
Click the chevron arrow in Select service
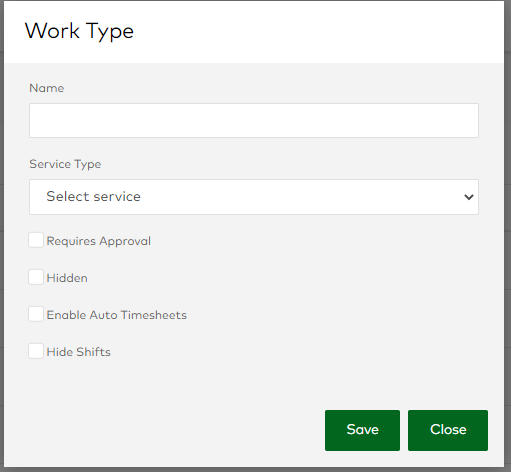point(469,197)
